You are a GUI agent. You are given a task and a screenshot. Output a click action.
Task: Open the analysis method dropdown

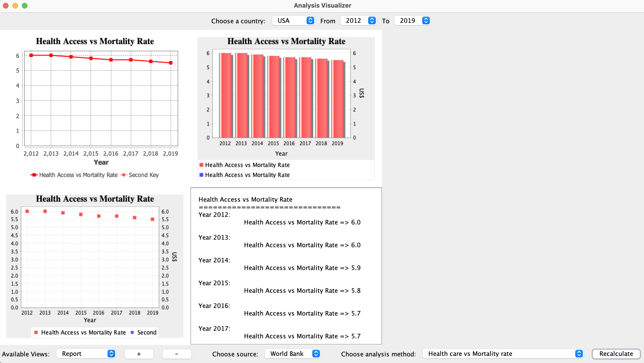click(503, 354)
